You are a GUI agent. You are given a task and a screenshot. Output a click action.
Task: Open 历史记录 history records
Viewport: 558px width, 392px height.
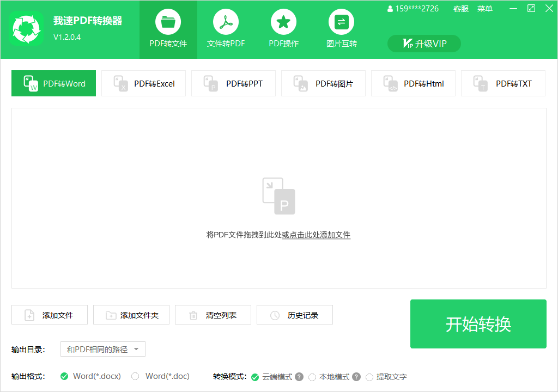pos(295,315)
